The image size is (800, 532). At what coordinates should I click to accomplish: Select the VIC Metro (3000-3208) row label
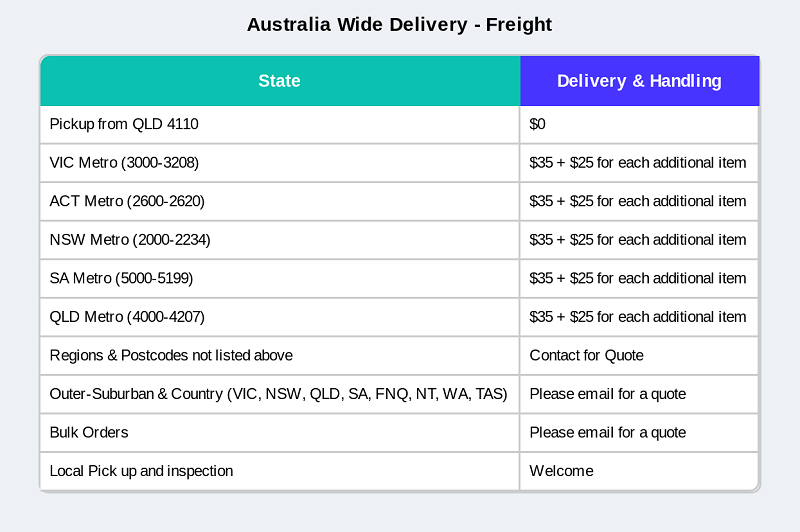pyautogui.click(x=131, y=162)
